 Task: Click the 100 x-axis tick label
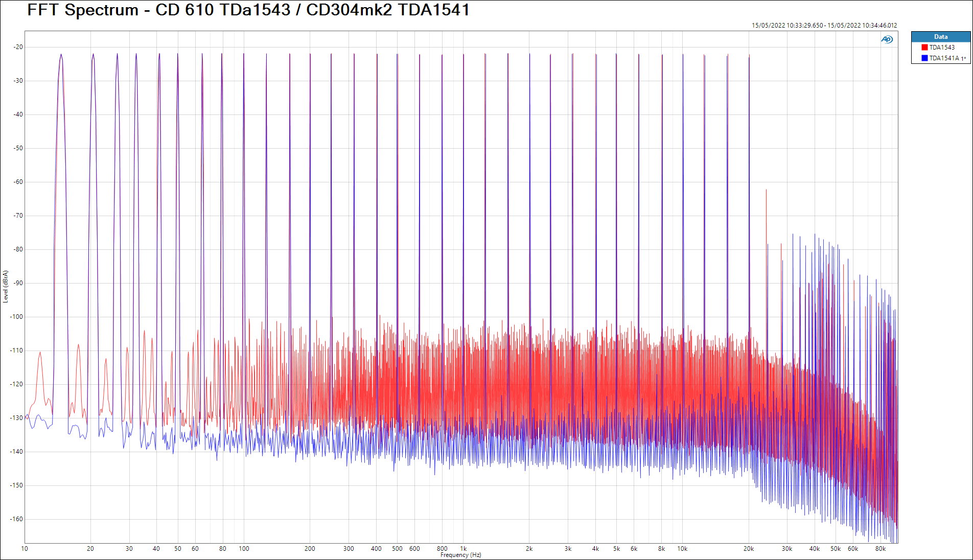click(244, 549)
